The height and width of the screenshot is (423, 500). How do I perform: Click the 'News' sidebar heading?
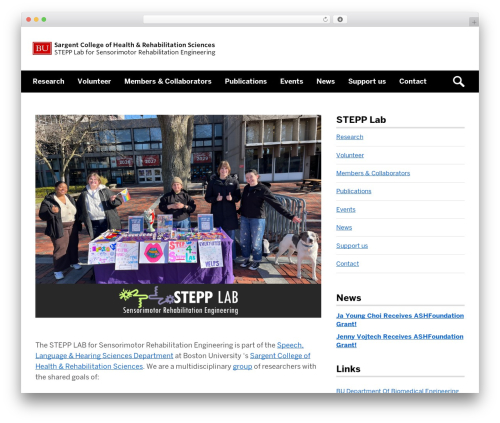click(349, 298)
